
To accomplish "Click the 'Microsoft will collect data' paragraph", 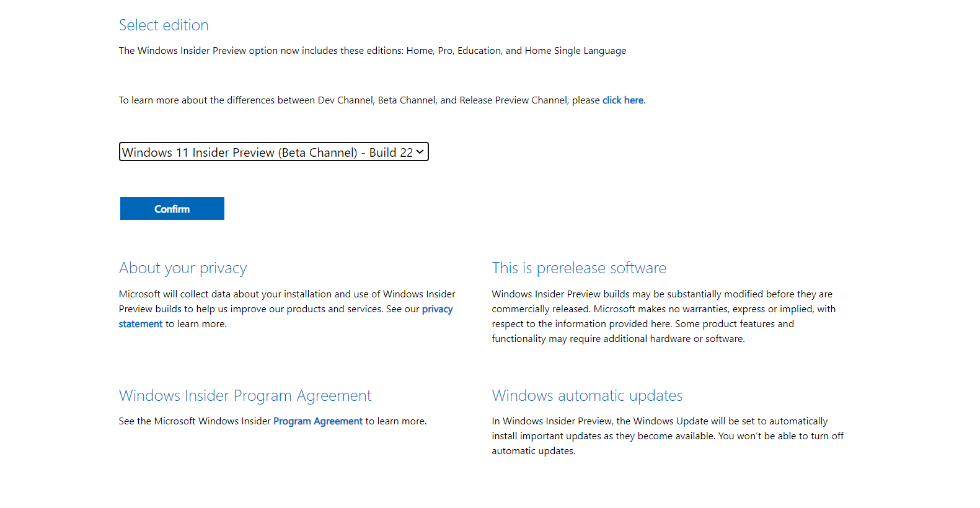I will (x=287, y=309).
